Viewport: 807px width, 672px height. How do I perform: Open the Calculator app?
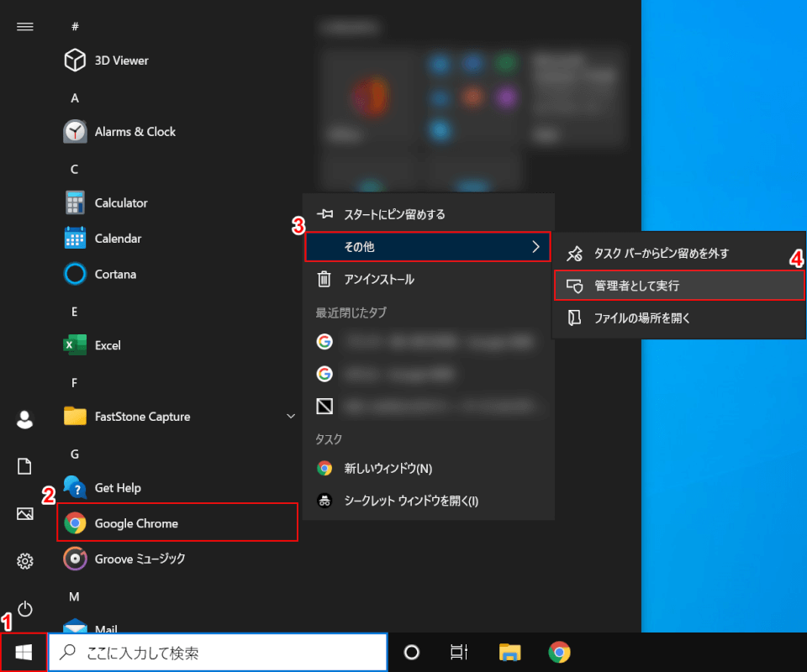tap(177, 202)
